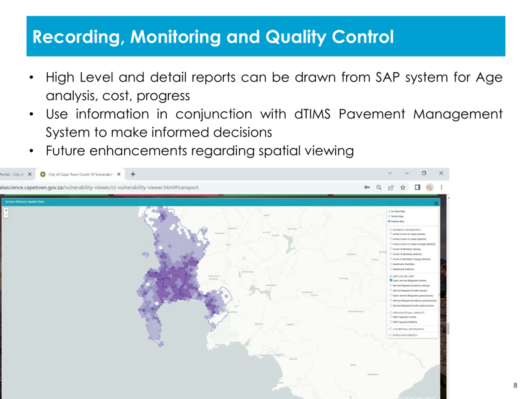Enable Active Covid-19 Cases (hexes) layer
This screenshot has height=399, width=532.
(391, 234)
